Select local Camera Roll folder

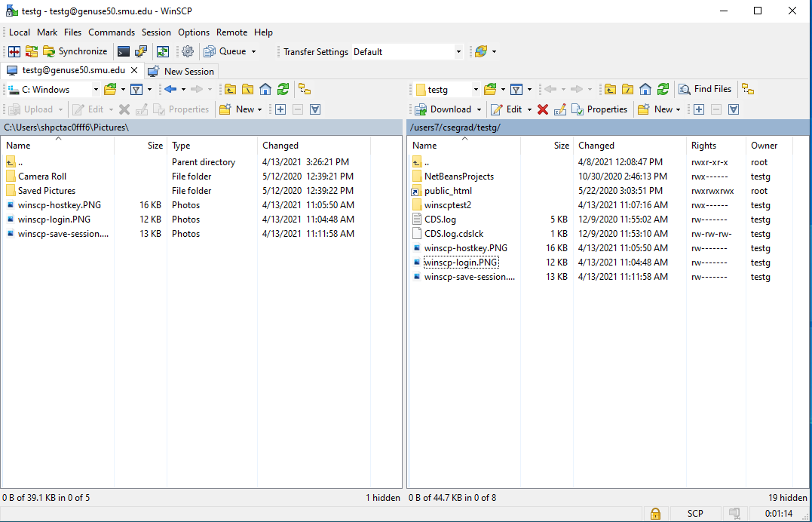pyautogui.click(x=42, y=177)
